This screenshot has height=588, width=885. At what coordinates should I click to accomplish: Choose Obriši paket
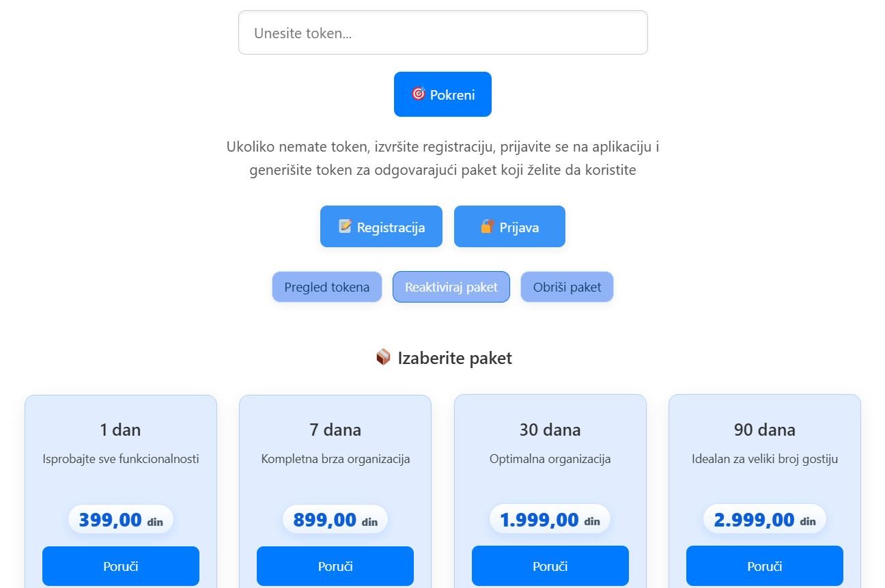click(x=567, y=287)
